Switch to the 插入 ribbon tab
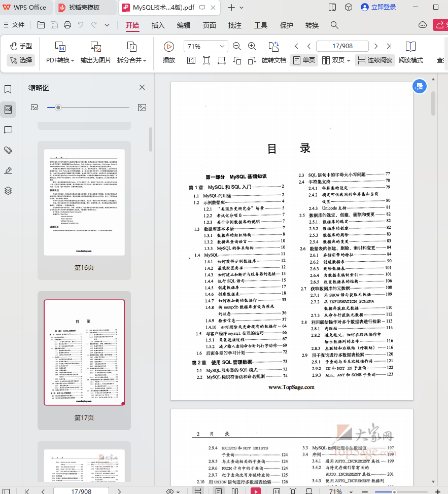The image size is (448, 494). tap(158, 24)
